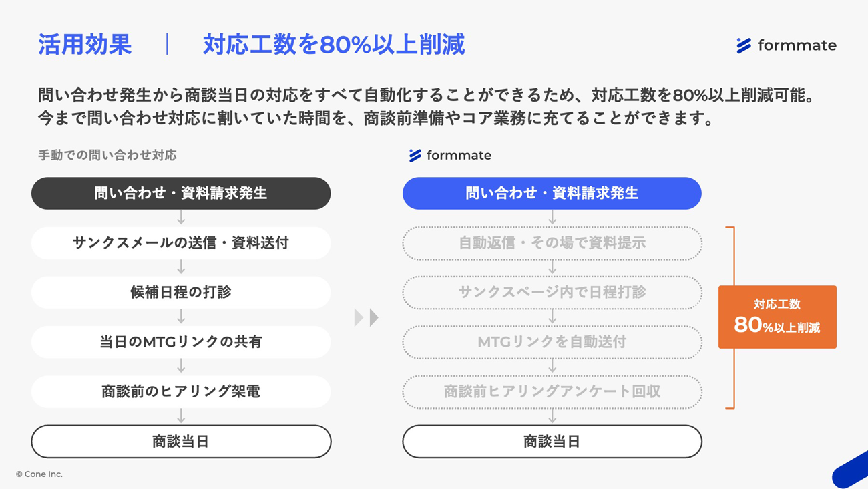Click the 活用効果 heading text
868x489 pixels.
click(85, 45)
